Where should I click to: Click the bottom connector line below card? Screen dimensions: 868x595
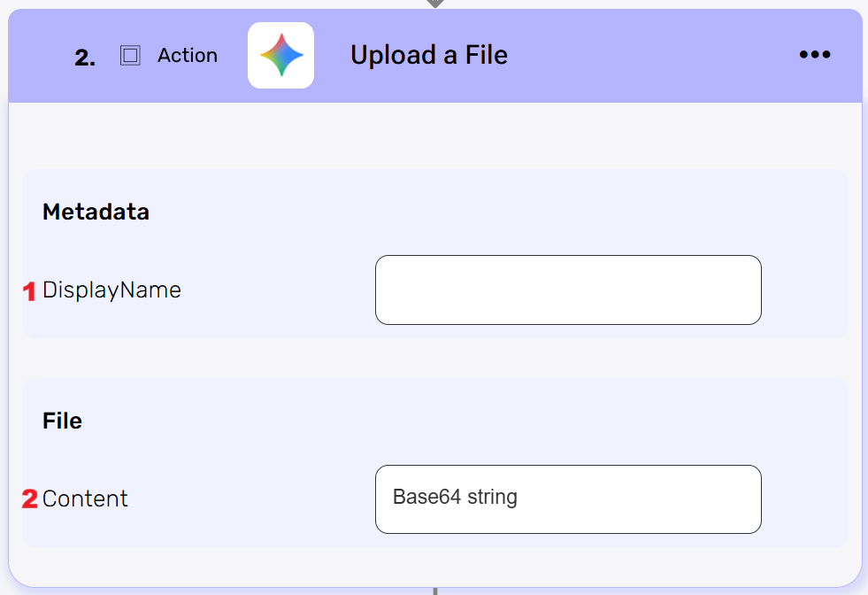tap(434, 591)
